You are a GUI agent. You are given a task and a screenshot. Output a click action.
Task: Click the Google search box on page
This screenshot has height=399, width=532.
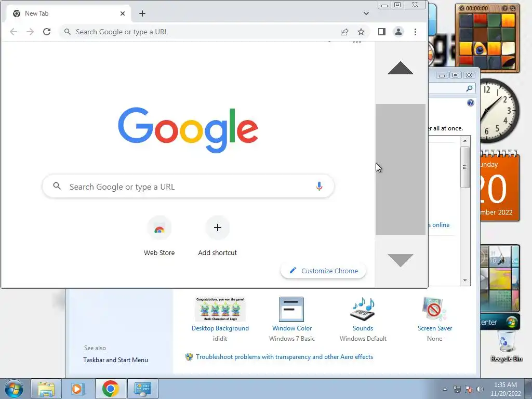188,187
